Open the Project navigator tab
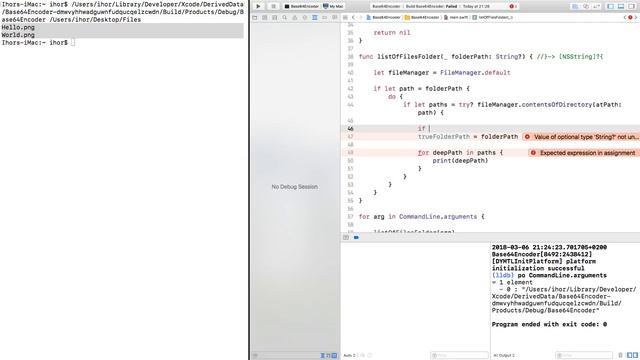Viewport: 640px width, 360px height. pos(255,18)
